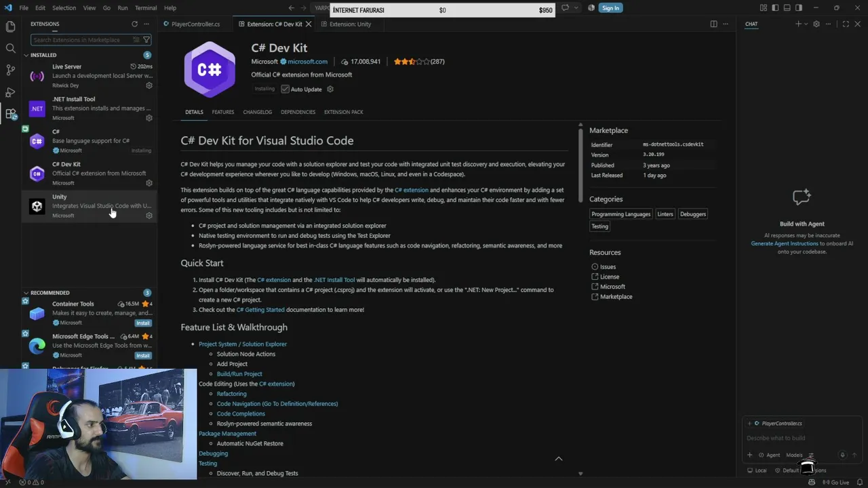Open the Local session target picker
Viewport: 868px width, 488px height.
(x=757, y=470)
